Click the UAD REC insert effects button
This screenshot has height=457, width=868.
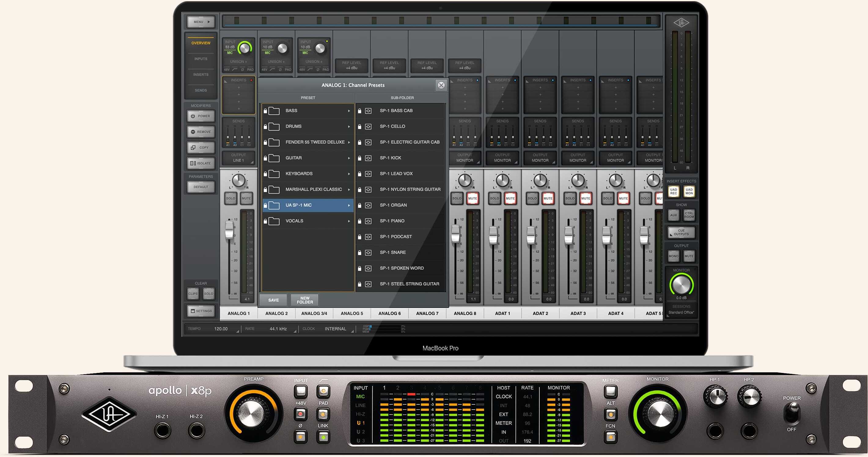point(673,191)
